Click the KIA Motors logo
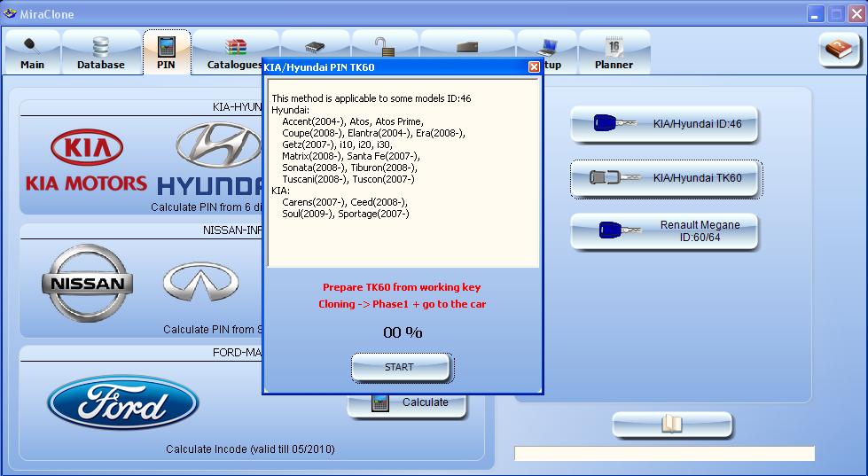868x476 pixels. [x=86, y=160]
